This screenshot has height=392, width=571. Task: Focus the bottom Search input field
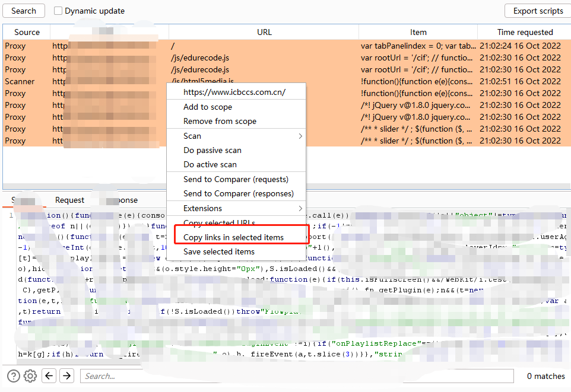tap(297, 376)
